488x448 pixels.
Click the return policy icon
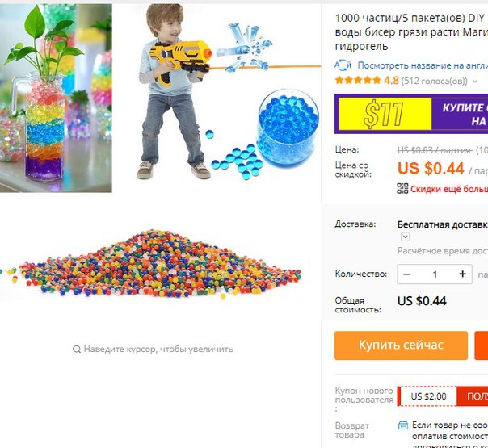click(403, 425)
